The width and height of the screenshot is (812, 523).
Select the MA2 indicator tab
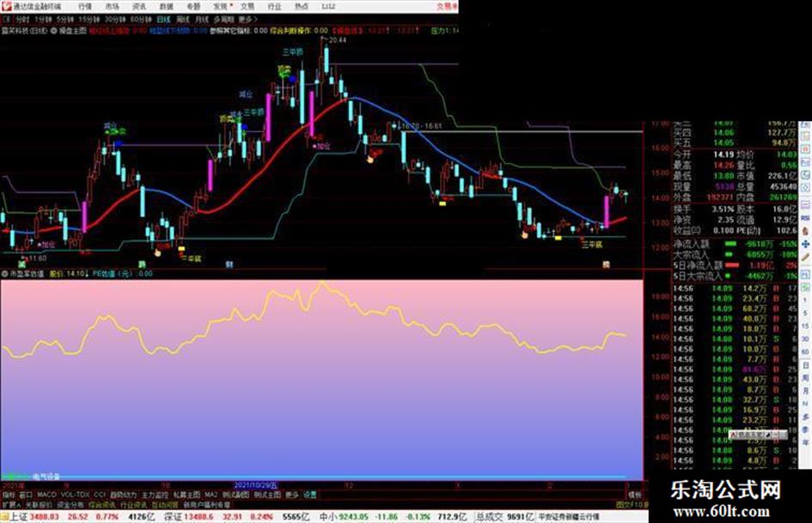pos(211,495)
